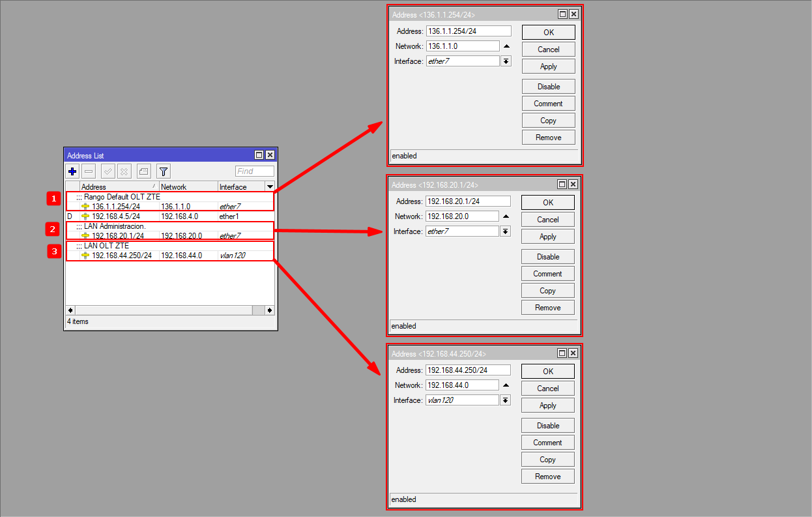Click Remove in the 192.168.44.250/24 dialog
812x517 pixels.
coord(547,477)
